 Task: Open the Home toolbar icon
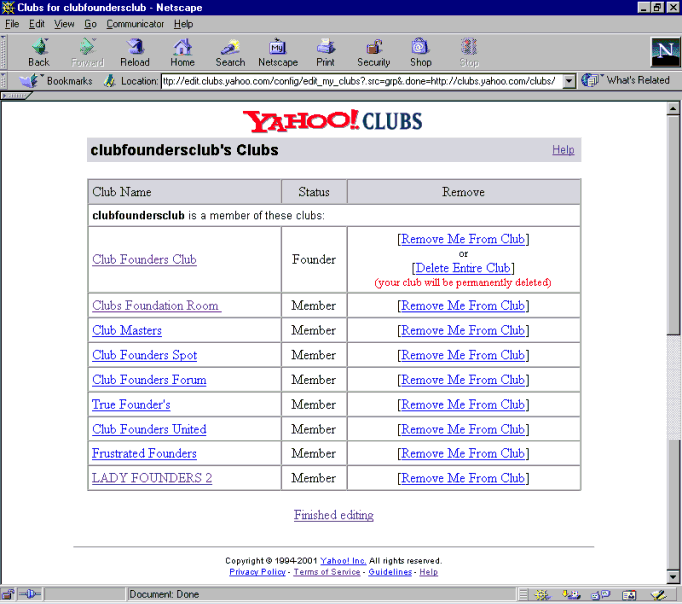[x=182, y=52]
